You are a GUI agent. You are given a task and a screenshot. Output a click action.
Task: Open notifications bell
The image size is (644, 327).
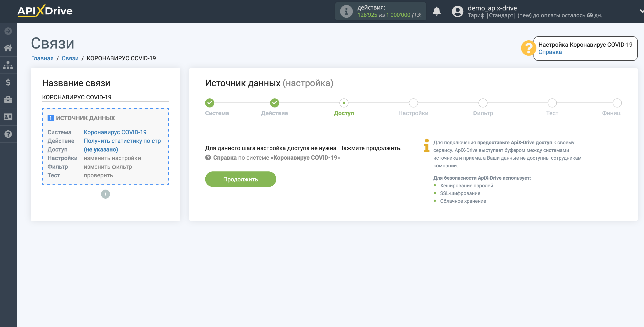coord(437,11)
